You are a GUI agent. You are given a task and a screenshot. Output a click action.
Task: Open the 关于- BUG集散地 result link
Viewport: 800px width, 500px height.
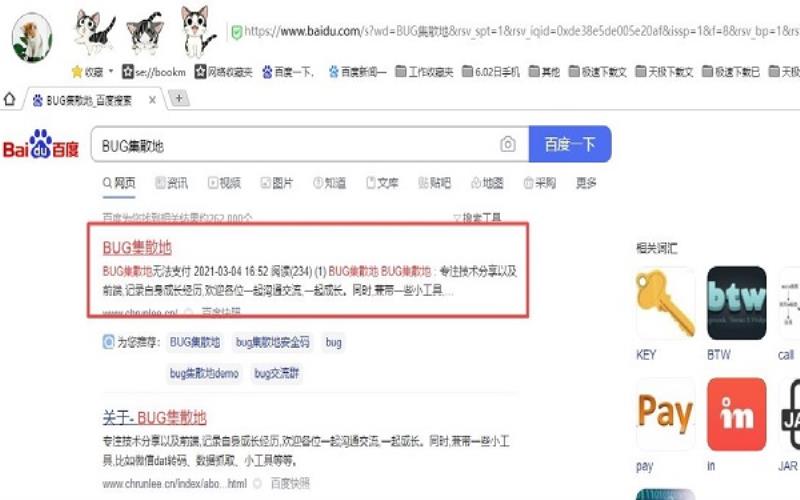[x=154, y=418]
